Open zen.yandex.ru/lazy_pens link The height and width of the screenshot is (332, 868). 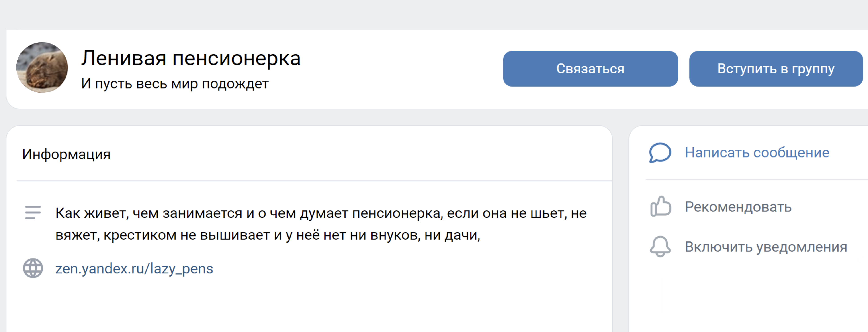point(134,268)
